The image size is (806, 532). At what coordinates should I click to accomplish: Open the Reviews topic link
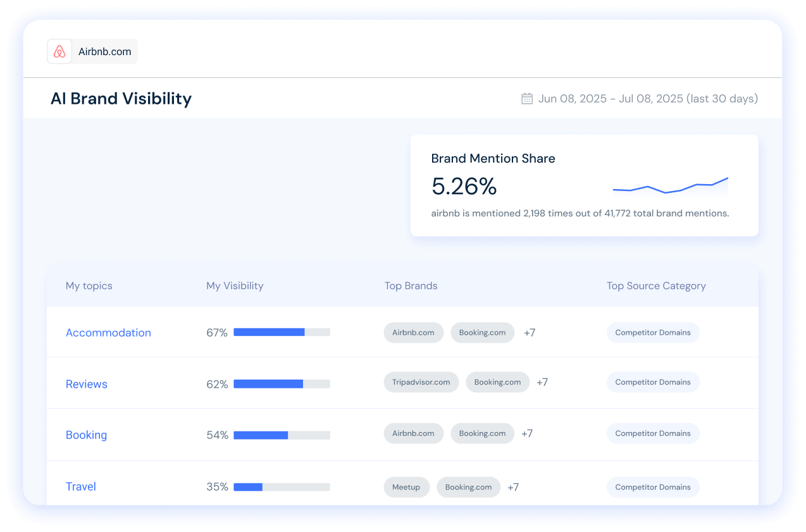point(87,384)
